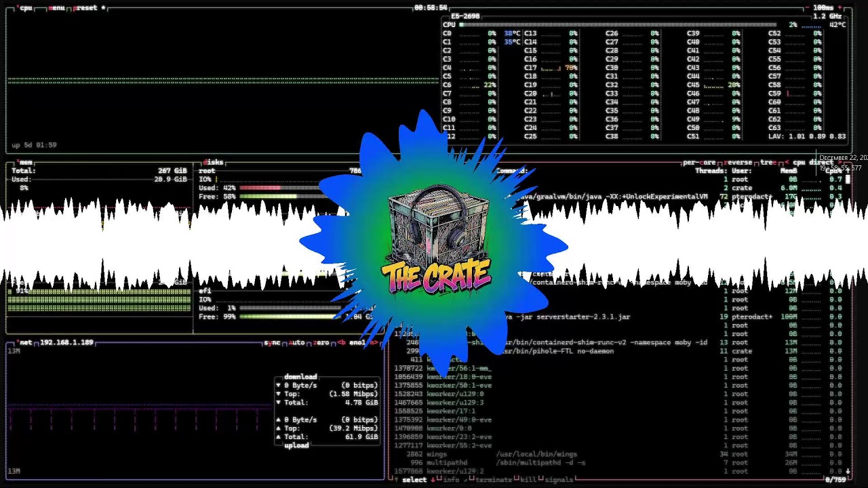
Task: Click the scroll down arrow near 0/759
Action: click(x=848, y=471)
